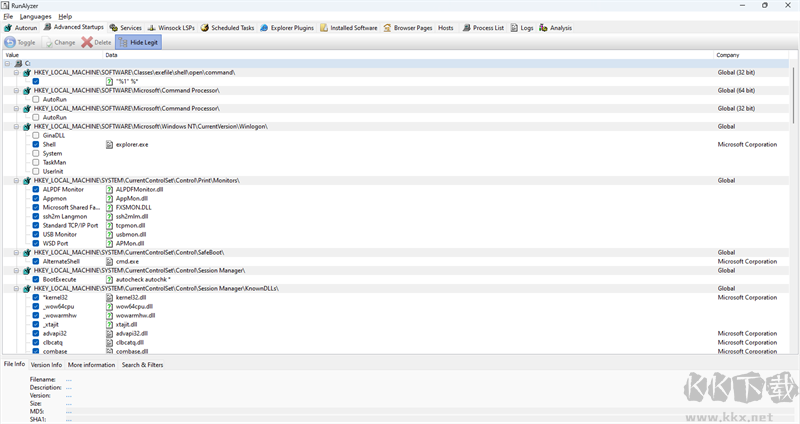The width and height of the screenshot is (800, 424).
Task: Click the advapi32.dll file icon
Action: (109, 334)
